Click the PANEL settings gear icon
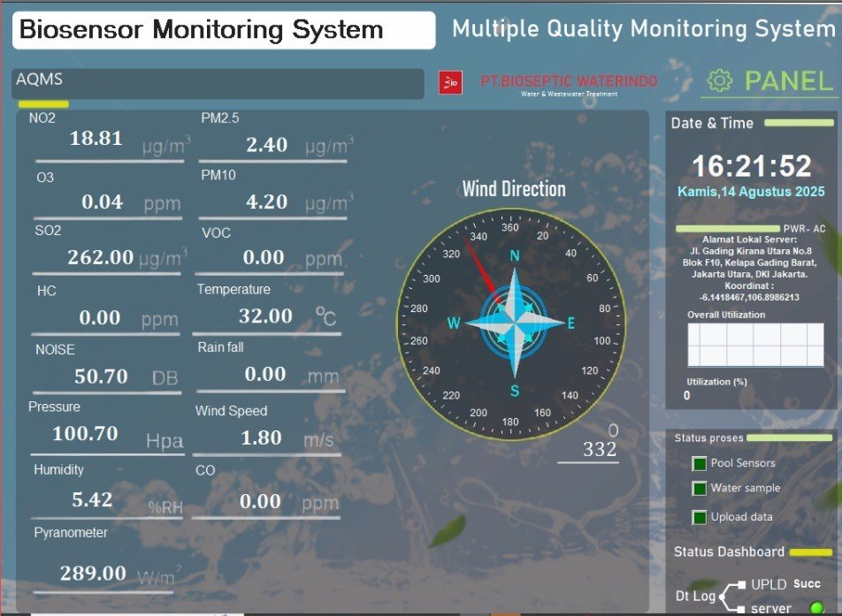The height and width of the screenshot is (616, 842). click(720, 81)
